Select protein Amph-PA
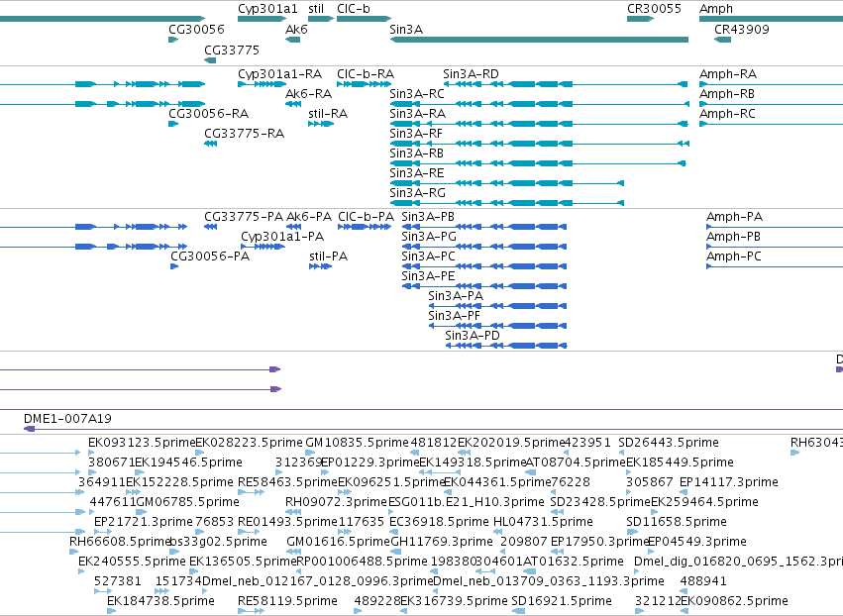843x616 pixels. point(734,217)
